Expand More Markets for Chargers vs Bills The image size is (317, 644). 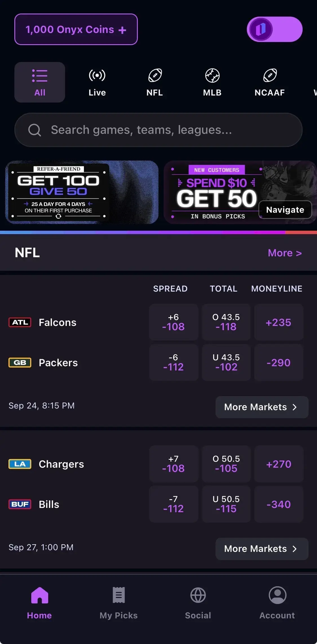(262, 549)
